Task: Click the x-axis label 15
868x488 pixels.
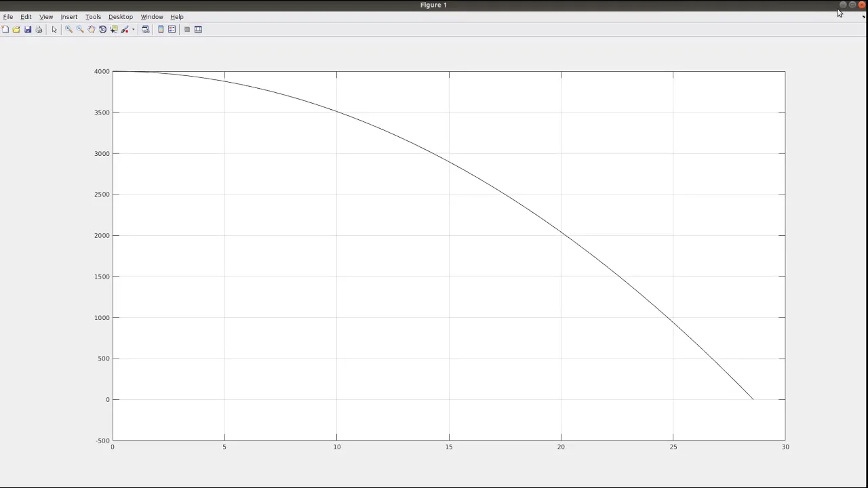Action: coord(449,447)
